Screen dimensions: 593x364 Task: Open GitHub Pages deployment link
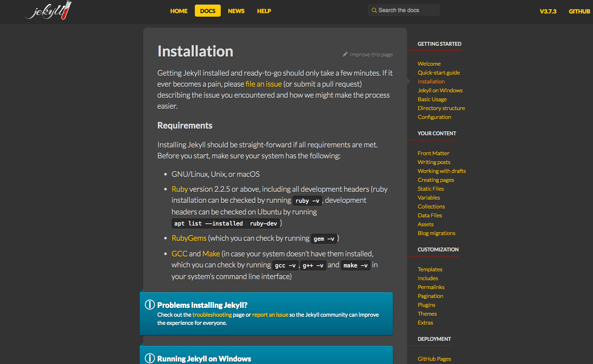click(x=434, y=359)
